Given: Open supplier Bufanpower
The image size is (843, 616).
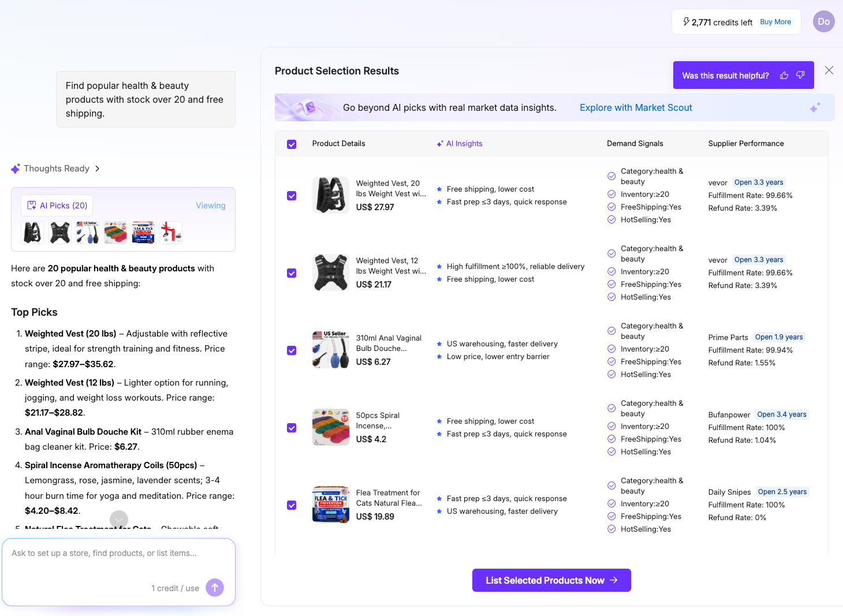Looking at the screenshot, I should click(729, 415).
